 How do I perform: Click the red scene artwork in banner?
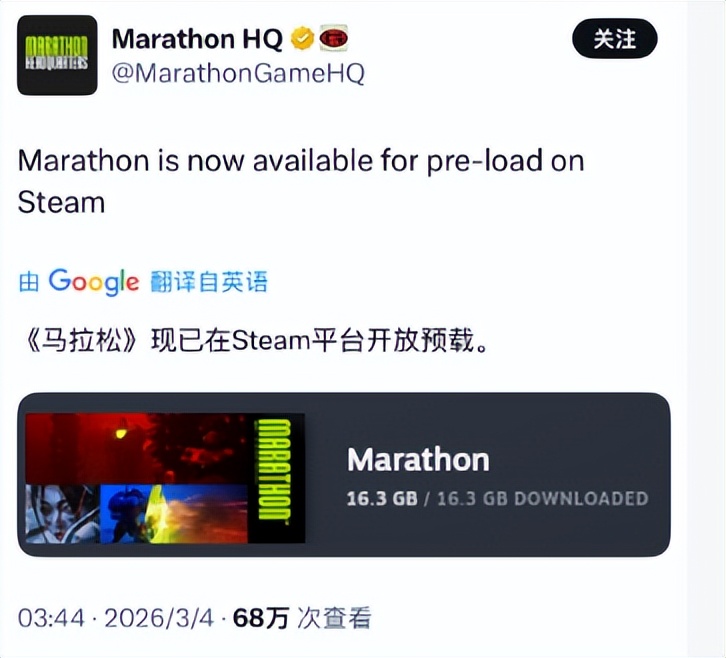point(136,449)
